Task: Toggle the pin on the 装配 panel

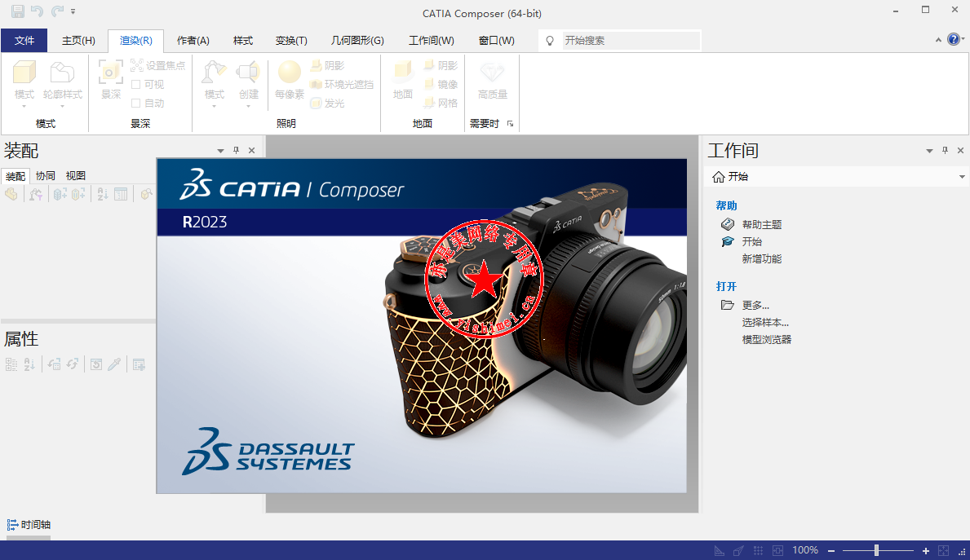Action: 236,150
